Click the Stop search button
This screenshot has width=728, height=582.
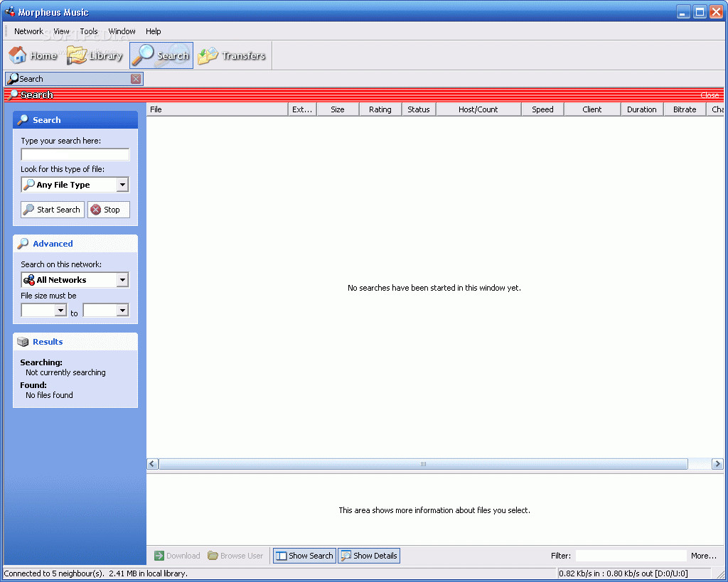[109, 210]
